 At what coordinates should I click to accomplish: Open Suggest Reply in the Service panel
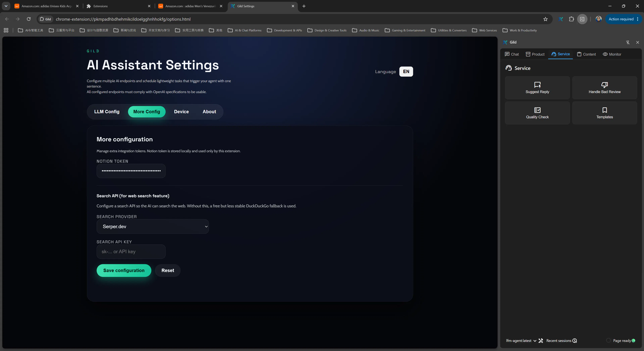tap(537, 88)
